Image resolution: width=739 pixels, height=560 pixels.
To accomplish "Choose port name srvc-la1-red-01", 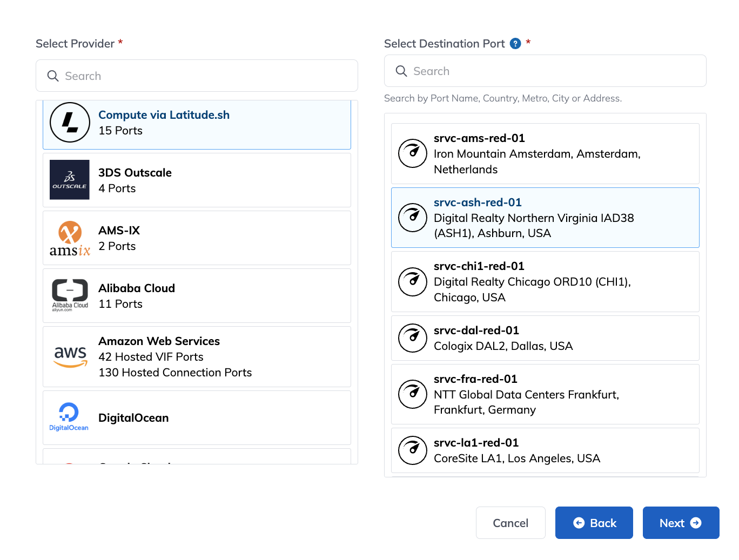I will 476,443.
